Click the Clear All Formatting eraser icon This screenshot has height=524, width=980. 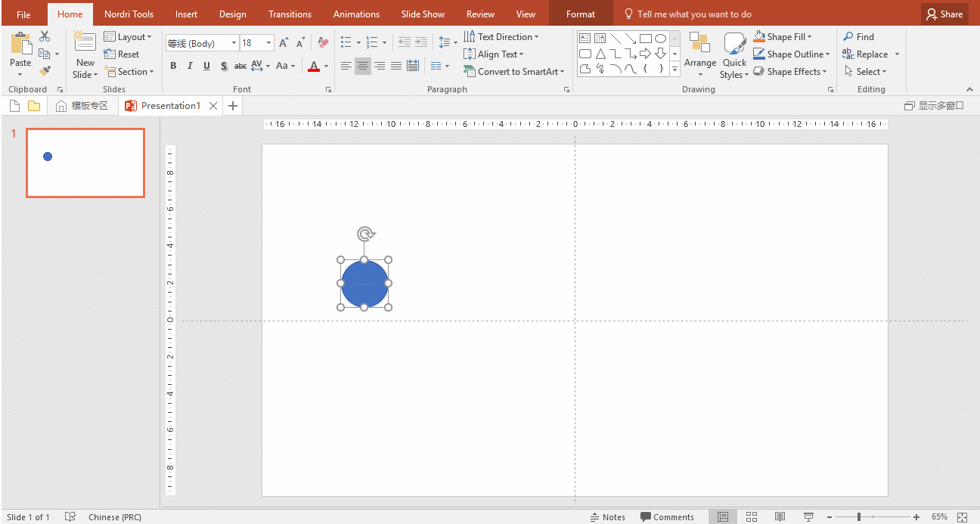click(x=323, y=43)
